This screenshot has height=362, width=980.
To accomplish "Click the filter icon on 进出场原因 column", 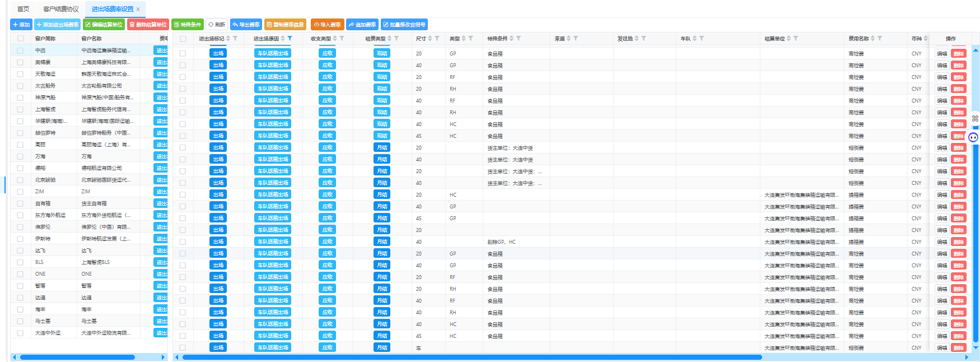I will (290, 39).
